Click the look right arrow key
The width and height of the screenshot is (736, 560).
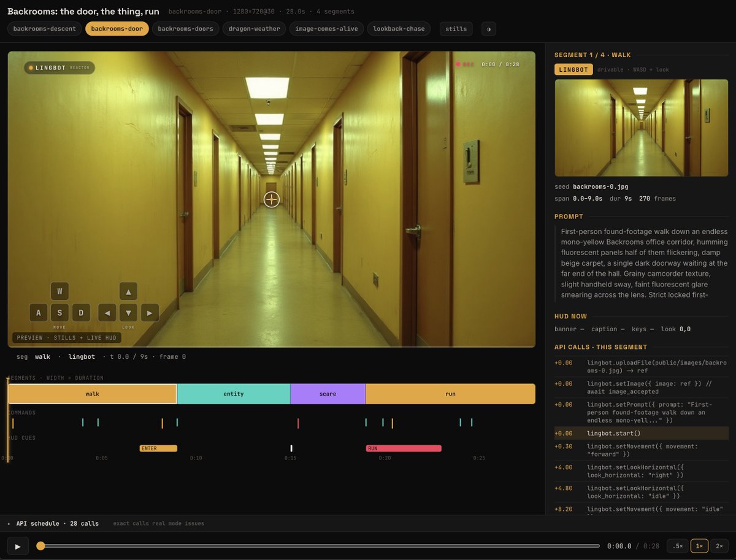pos(150,313)
